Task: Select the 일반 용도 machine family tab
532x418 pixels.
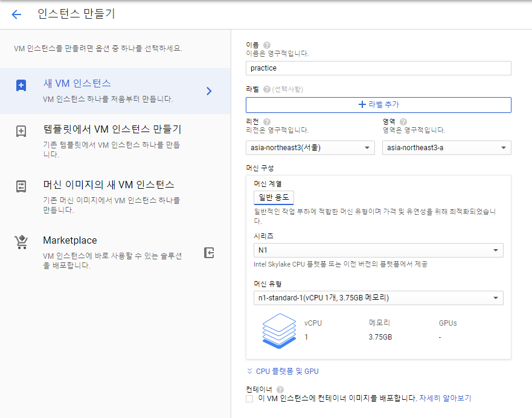Action: (x=274, y=198)
